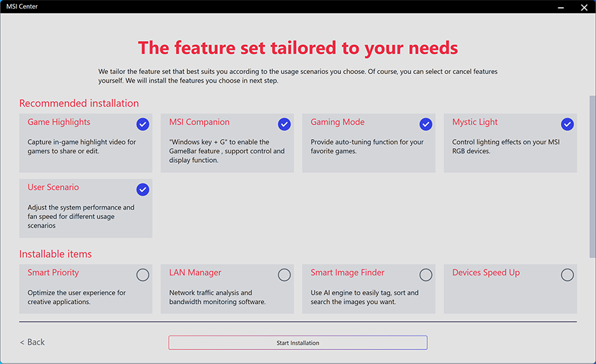Click the Installable items heading
The image size is (596, 364).
pyautogui.click(x=56, y=254)
